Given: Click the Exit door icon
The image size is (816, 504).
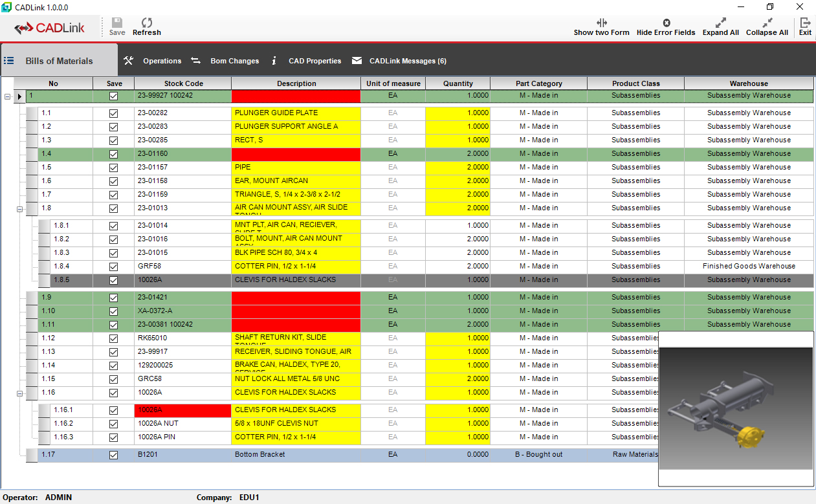Looking at the screenshot, I should tap(805, 22).
